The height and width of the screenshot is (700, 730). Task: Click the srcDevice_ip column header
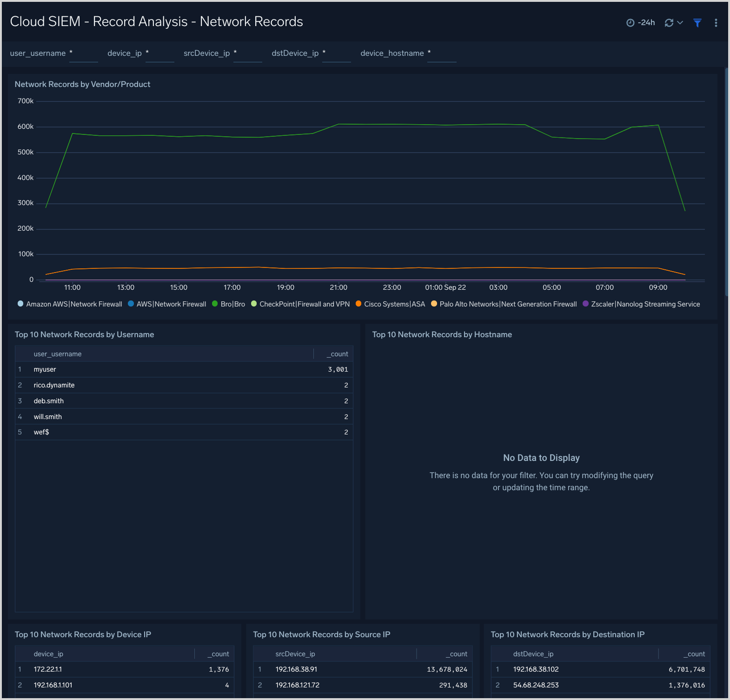[x=295, y=654]
